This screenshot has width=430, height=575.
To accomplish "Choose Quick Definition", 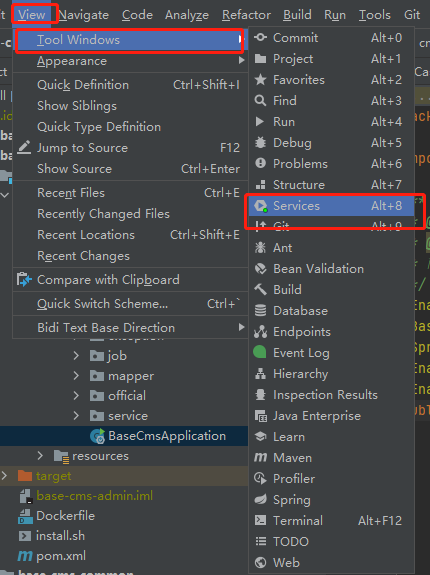I will pyautogui.click(x=131, y=85).
